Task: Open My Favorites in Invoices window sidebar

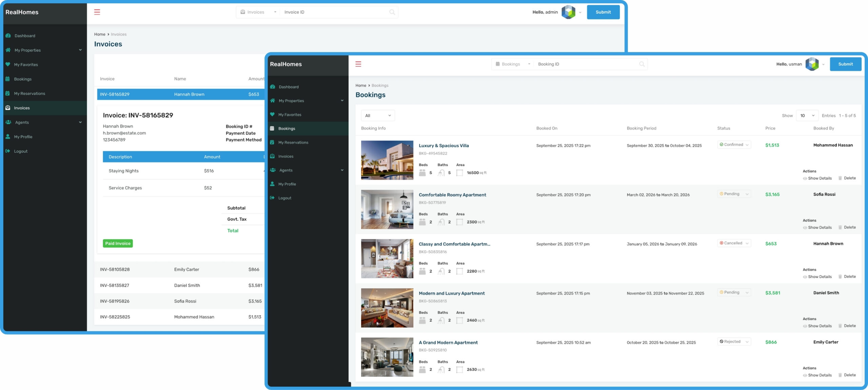Action: (x=26, y=64)
